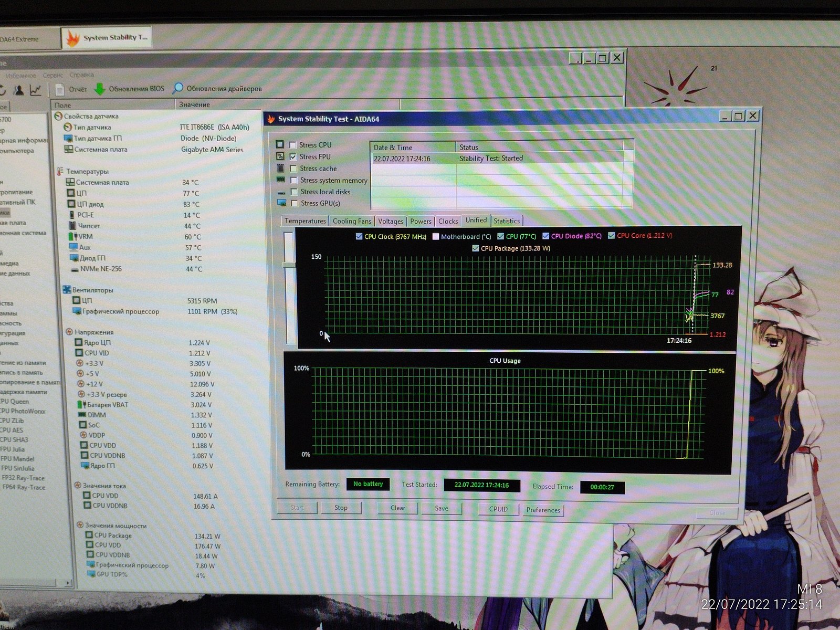
Task: Click the Батарея VBAT battery icon
Action: coord(82,404)
